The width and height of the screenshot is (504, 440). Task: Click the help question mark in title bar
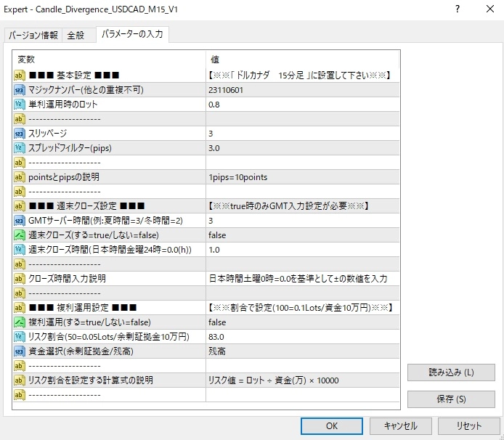(457, 9)
